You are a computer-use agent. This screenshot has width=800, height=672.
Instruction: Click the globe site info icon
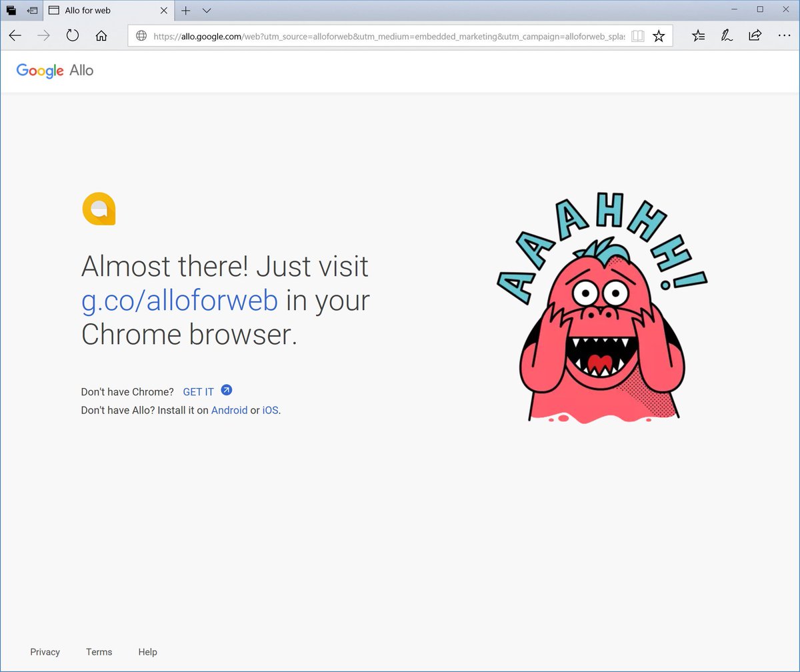coord(141,36)
